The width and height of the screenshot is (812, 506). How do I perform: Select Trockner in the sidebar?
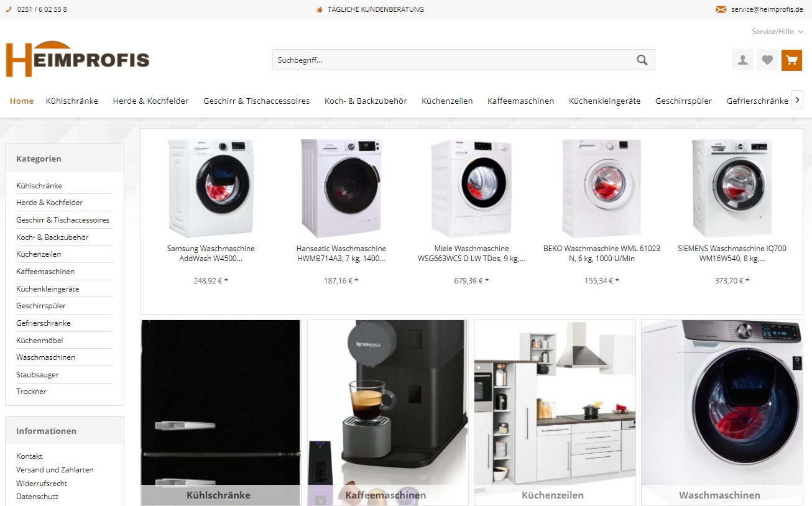coord(31,392)
